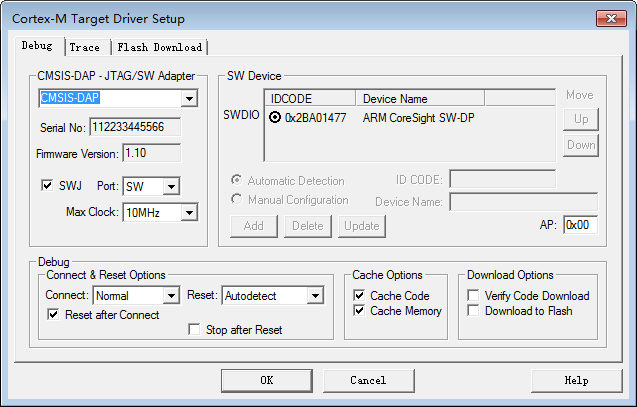
Task: Open the Port SW dropdown
Action: click(171, 186)
